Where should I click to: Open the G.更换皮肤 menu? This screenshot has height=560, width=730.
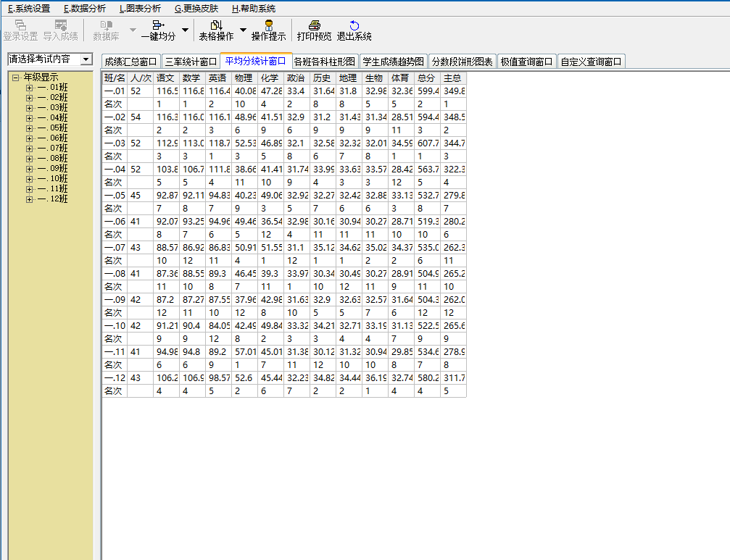coord(196,9)
